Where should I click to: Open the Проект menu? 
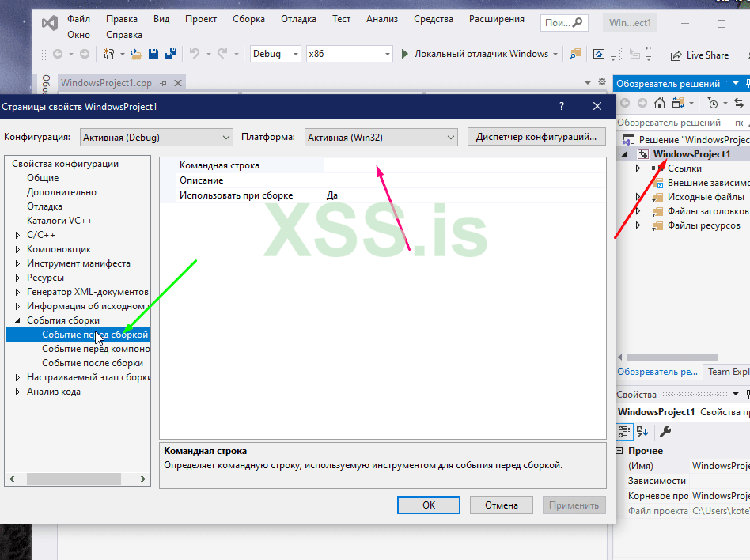[201, 19]
